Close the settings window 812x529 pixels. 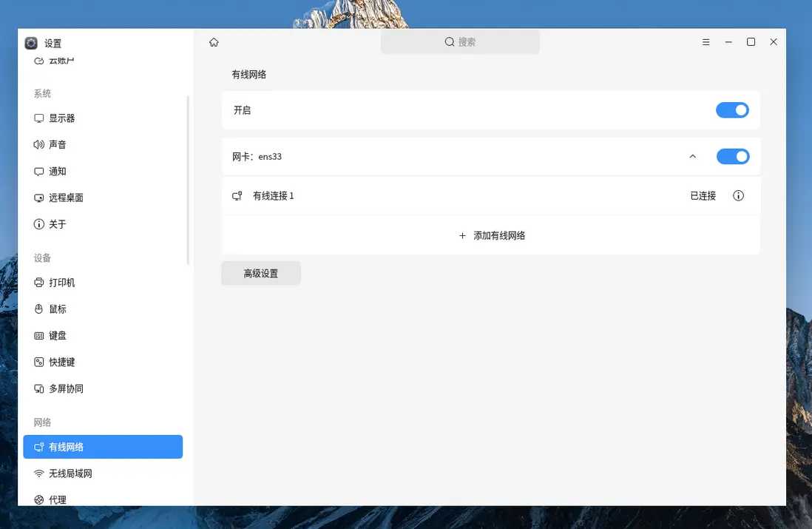click(x=774, y=42)
